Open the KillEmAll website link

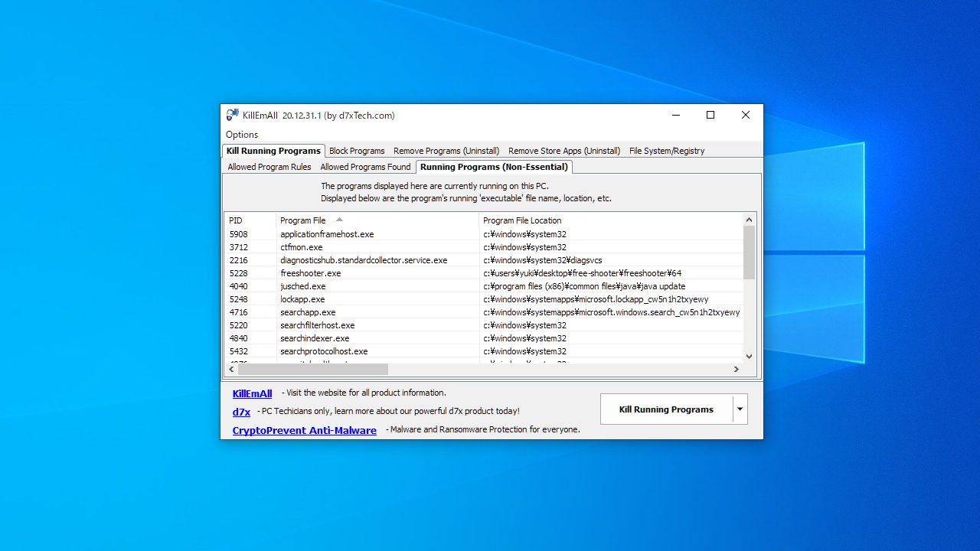coord(252,393)
